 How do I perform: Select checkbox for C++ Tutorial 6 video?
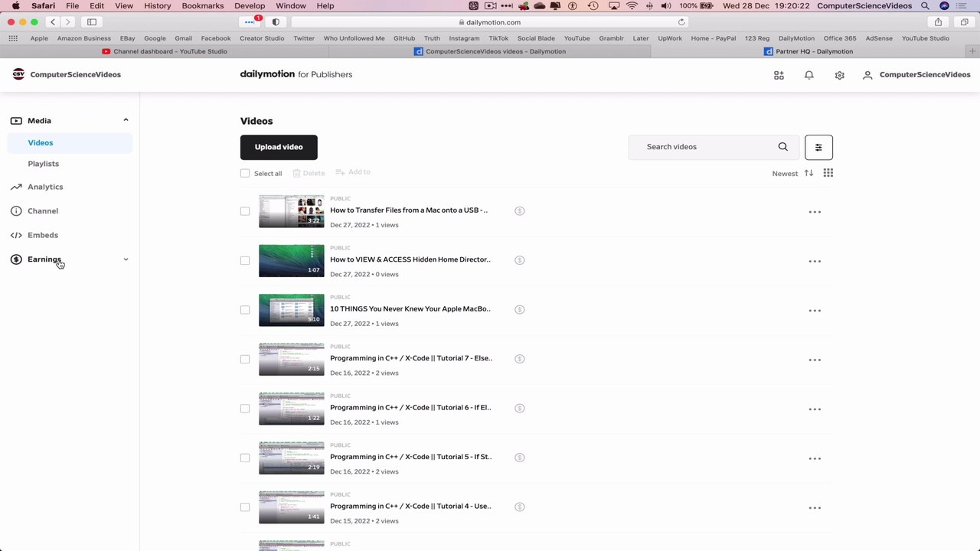(x=245, y=409)
